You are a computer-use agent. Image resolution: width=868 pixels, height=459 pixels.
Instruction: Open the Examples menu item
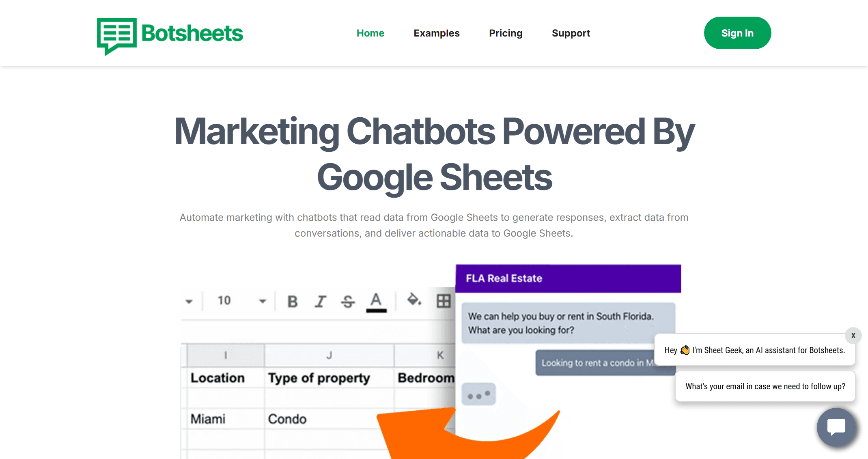[436, 33]
